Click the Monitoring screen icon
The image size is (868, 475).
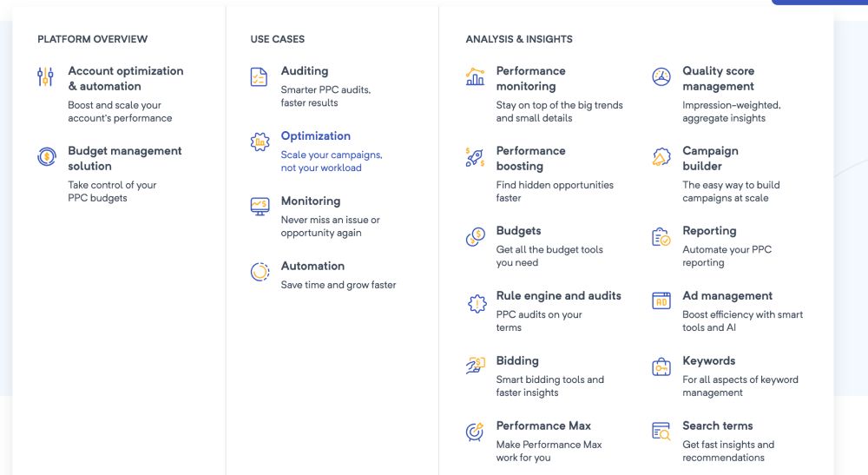coord(260,207)
